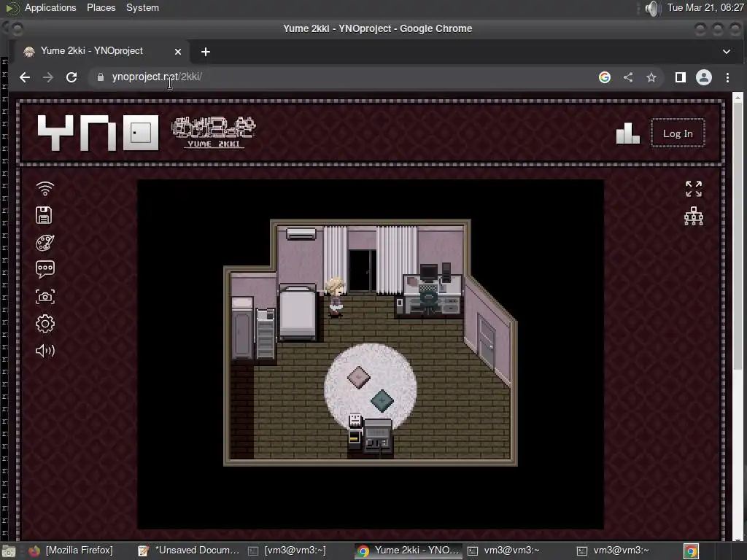
Task: Reload the page in Chrome
Action: coord(71,77)
